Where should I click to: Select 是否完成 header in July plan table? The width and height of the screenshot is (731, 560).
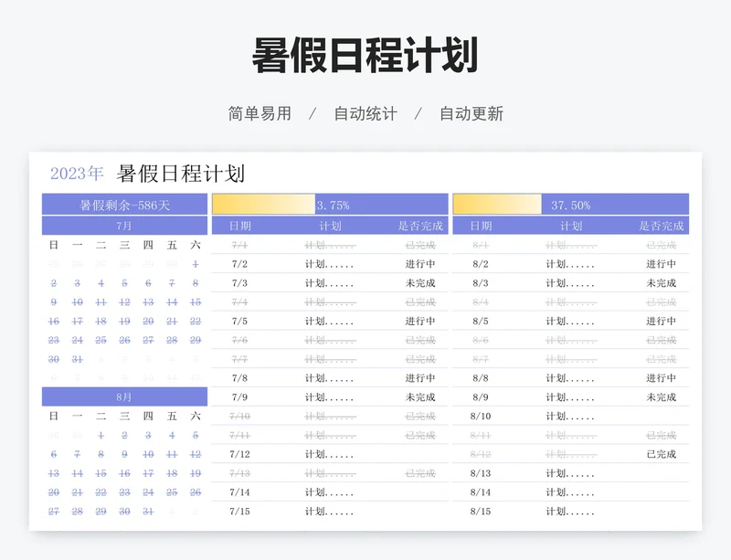pos(420,227)
